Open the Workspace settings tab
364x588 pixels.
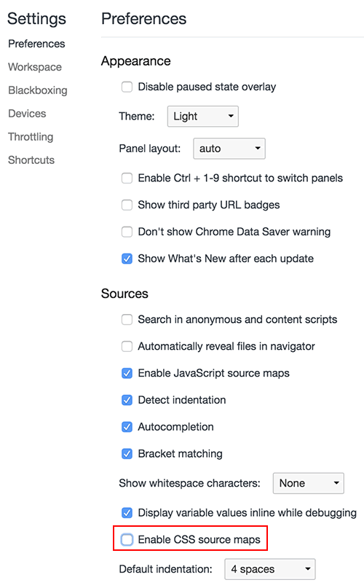point(35,67)
